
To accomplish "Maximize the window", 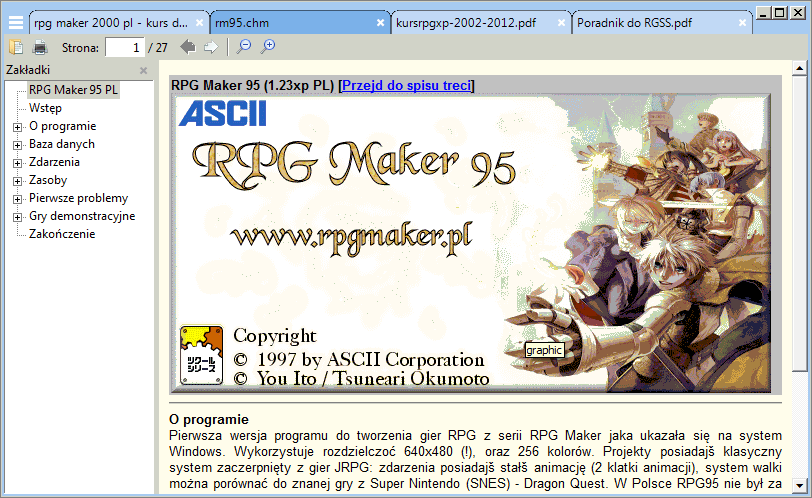I will 780,12.
